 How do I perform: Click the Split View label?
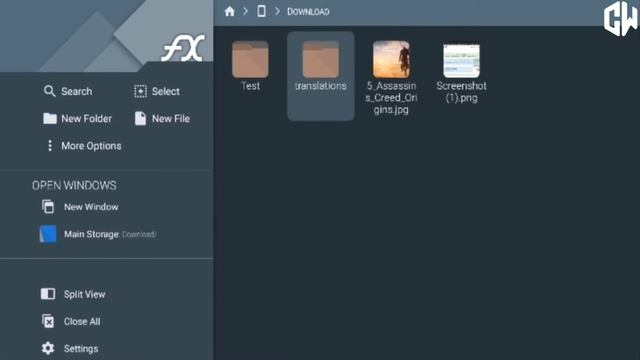point(84,294)
